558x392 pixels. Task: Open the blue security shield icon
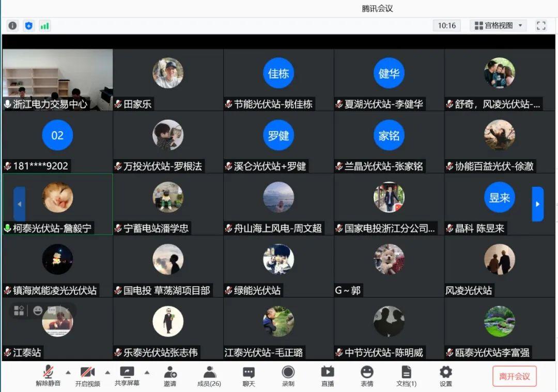tap(29, 26)
